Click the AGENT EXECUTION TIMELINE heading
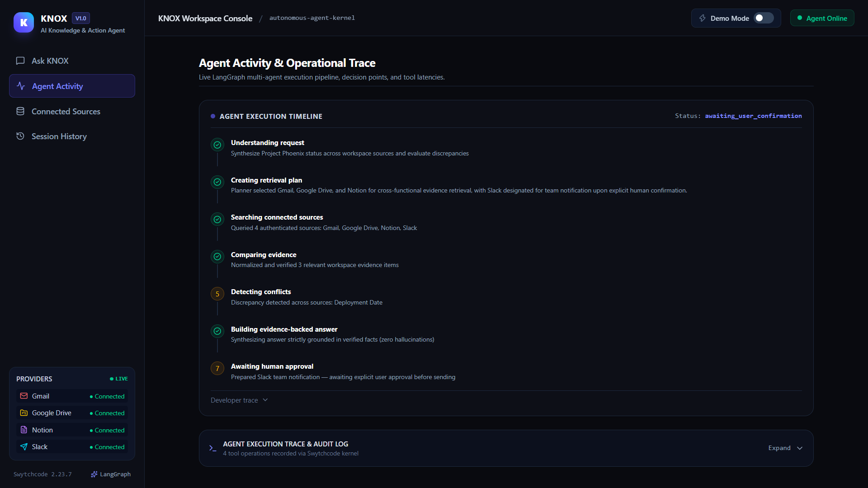Viewport: 868px width, 488px height. tap(271, 116)
